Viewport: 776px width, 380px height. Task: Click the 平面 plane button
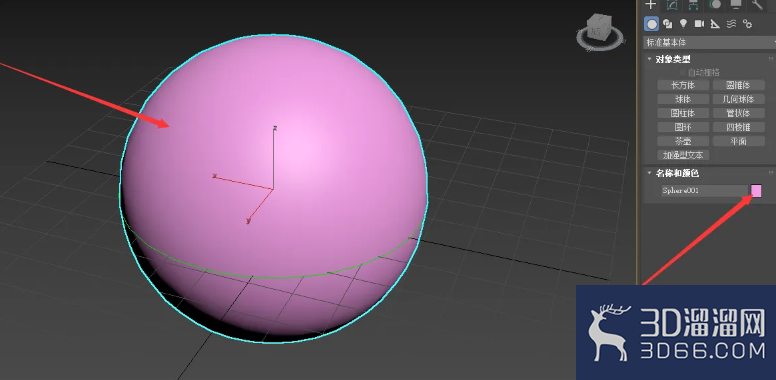click(738, 141)
